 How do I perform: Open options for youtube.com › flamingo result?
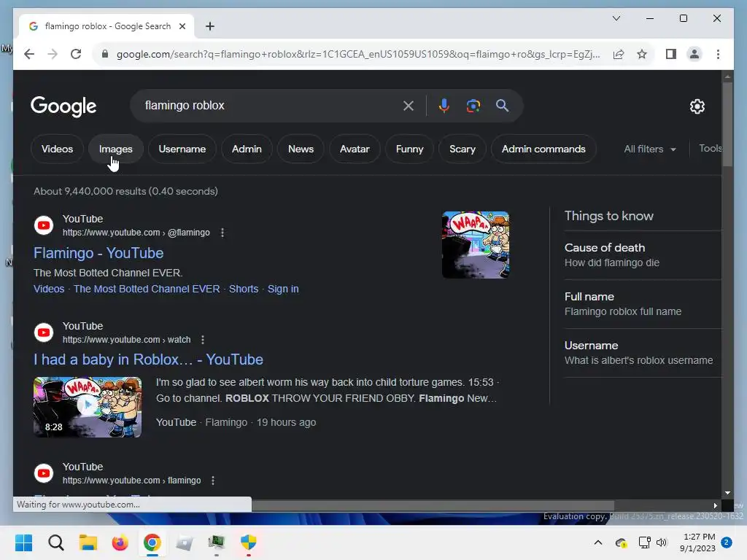(x=212, y=481)
